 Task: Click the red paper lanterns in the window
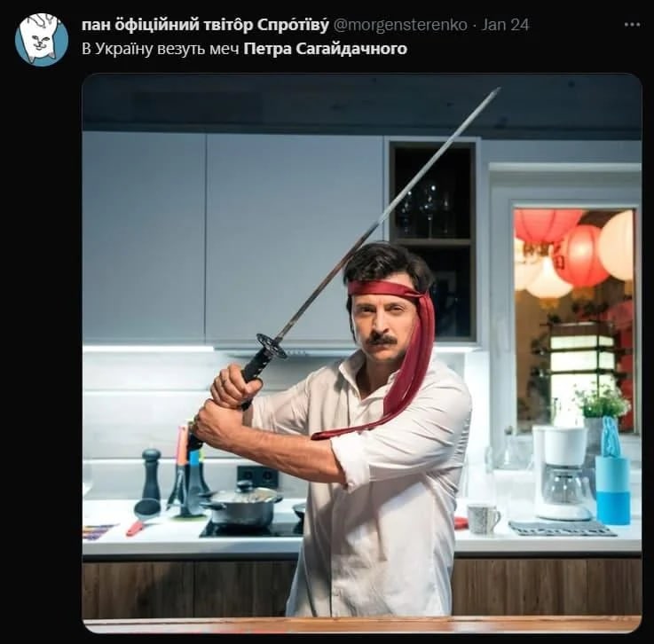573,252
